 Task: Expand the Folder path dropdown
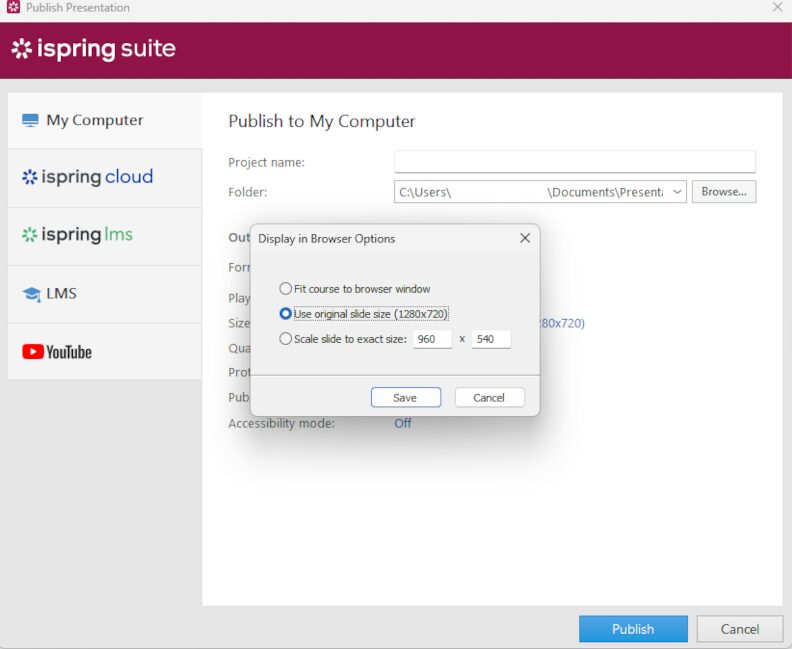point(677,192)
